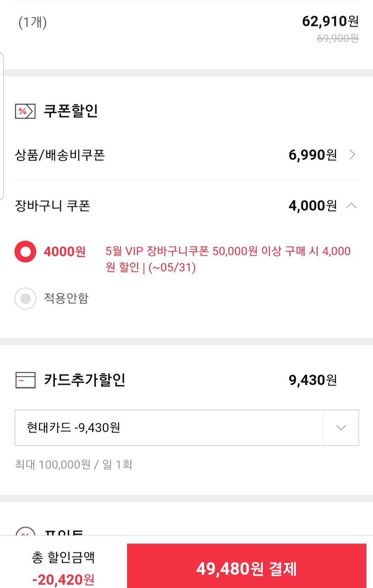Viewport: 373px width, 588px height.
Task: Click the 쿠폰할인 section heading
Action: coord(71,111)
